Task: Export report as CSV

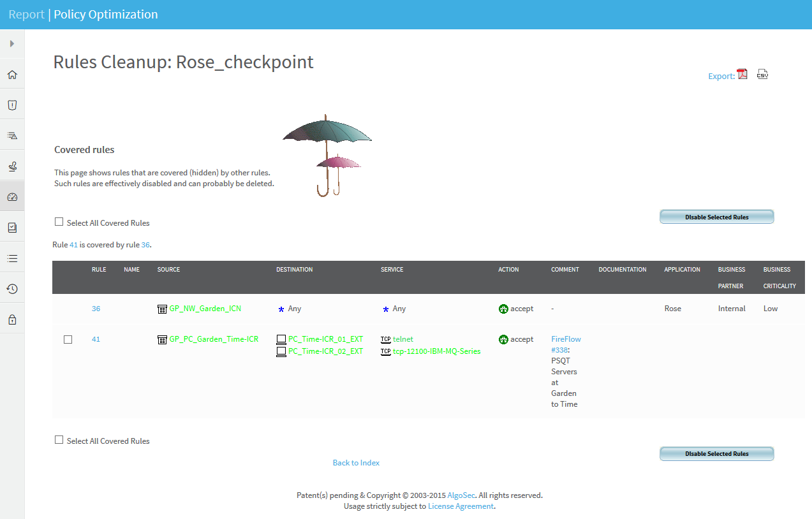Action: click(x=762, y=74)
